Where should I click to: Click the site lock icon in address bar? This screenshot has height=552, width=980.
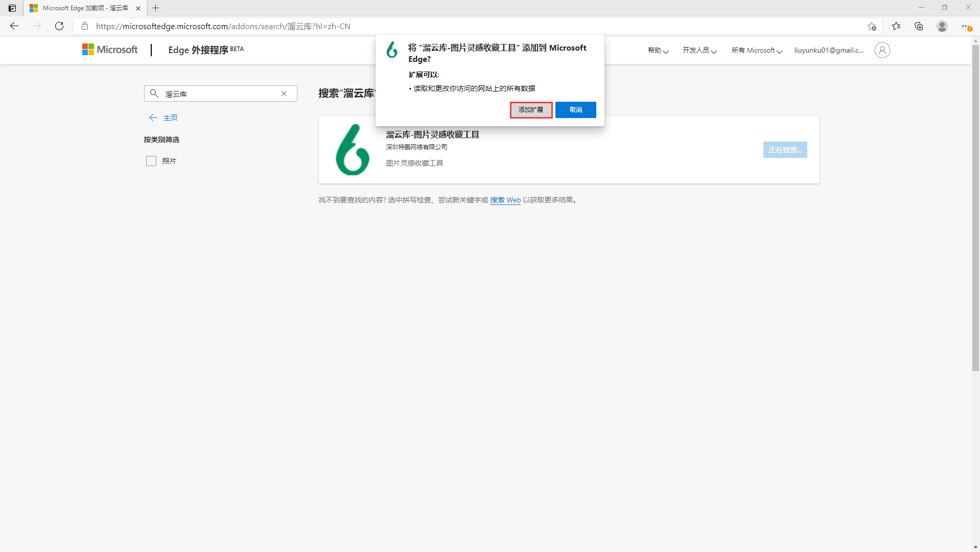(x=85, y=26)
